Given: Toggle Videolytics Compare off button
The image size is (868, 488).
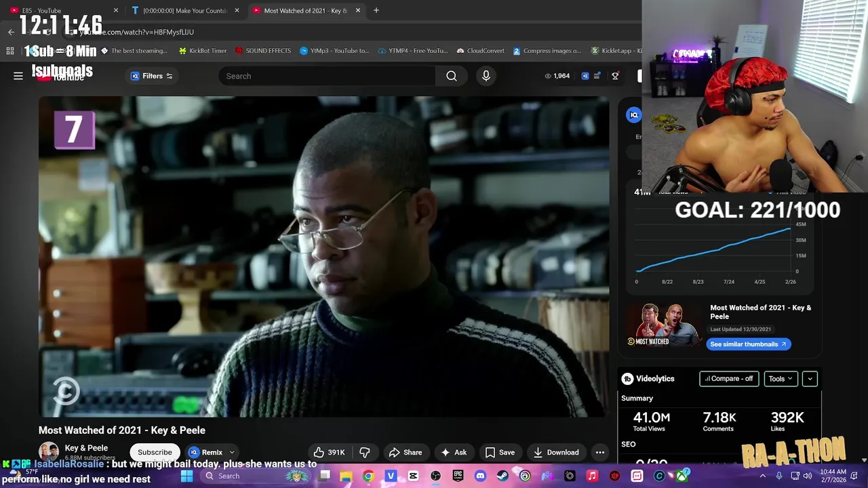Looking at the screenshot, I should tap(729, 379).
